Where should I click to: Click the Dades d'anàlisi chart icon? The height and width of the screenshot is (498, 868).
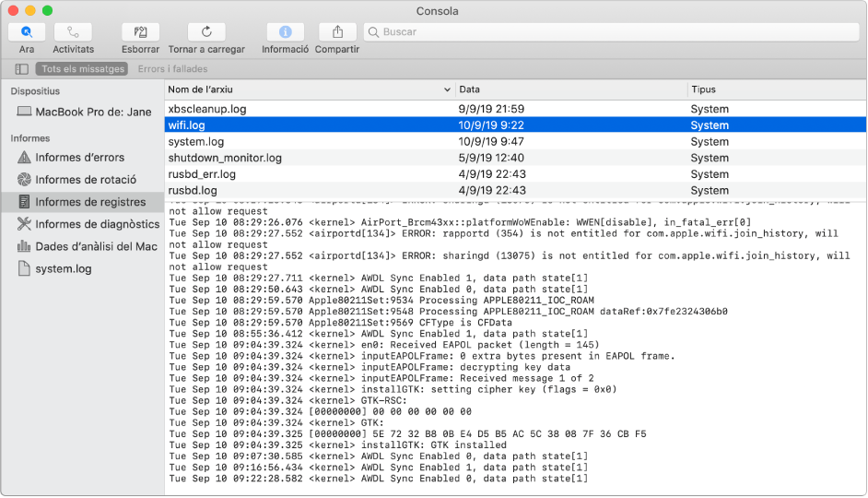(24, 246)
